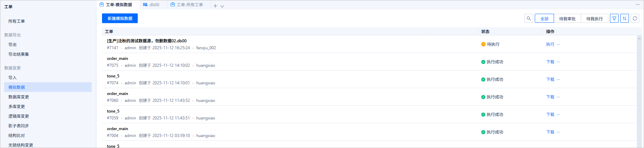Refresh the ticket list

635,19
